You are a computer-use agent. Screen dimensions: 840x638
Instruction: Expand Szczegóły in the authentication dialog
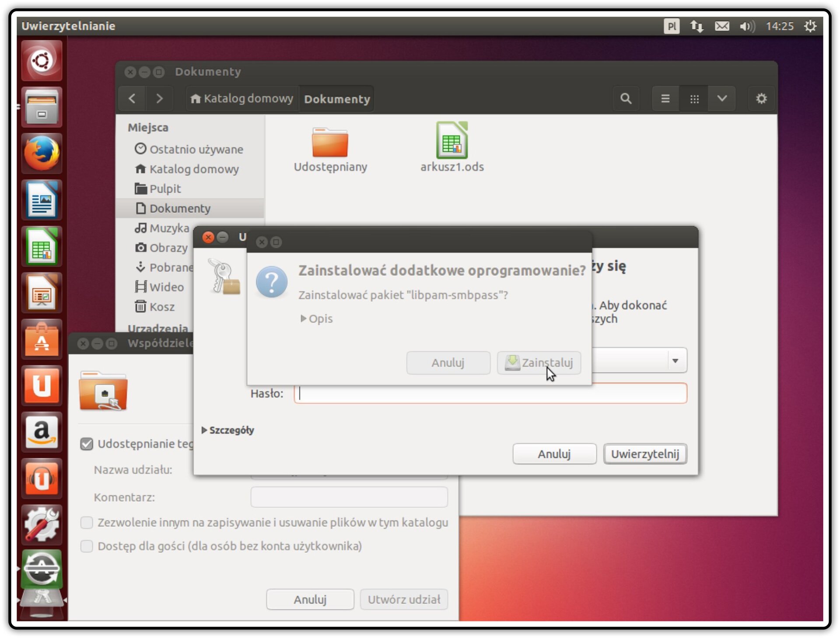(x=227, y=430)
